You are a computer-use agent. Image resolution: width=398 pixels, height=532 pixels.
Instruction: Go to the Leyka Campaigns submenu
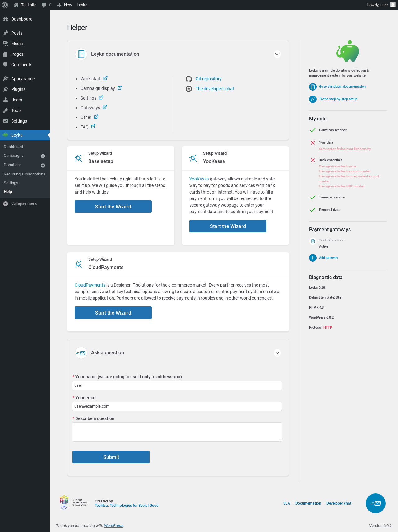tap(14, 156)
